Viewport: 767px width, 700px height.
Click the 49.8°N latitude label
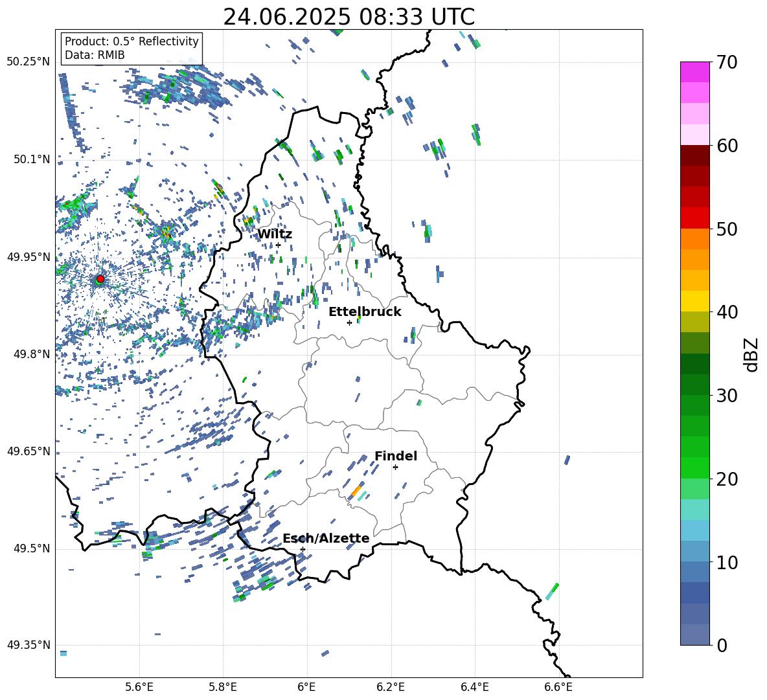32,354
